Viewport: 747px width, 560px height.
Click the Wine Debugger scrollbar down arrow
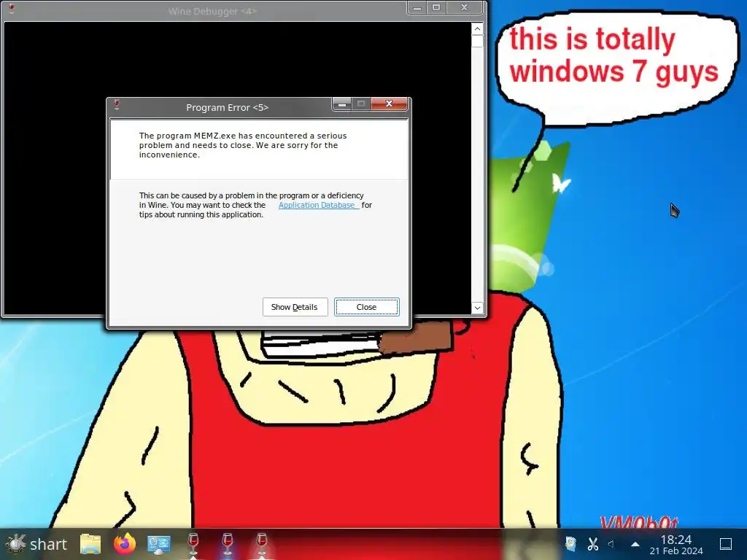tap(477, 308)
